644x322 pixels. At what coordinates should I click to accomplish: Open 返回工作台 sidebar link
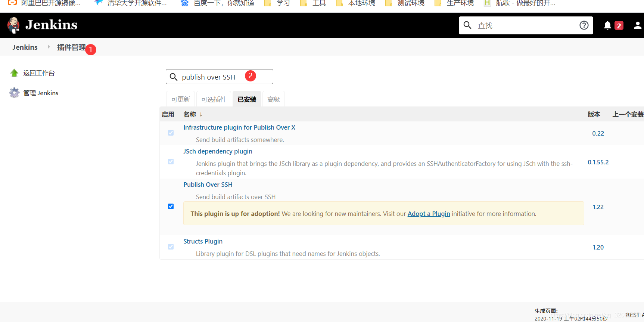[x=39, y=73]
